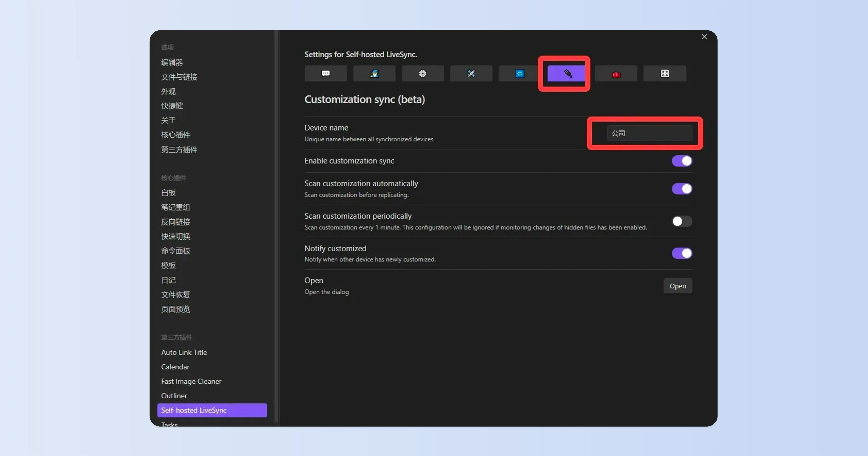Open the gear general settings tab icon
Image resolution: width=868 pixels, height=456 pixels.
click(423, 73)
